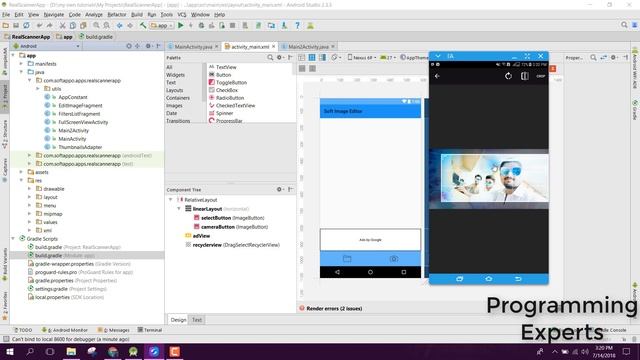
Task: Click the taskbar search icon
Action: point(30,351)
